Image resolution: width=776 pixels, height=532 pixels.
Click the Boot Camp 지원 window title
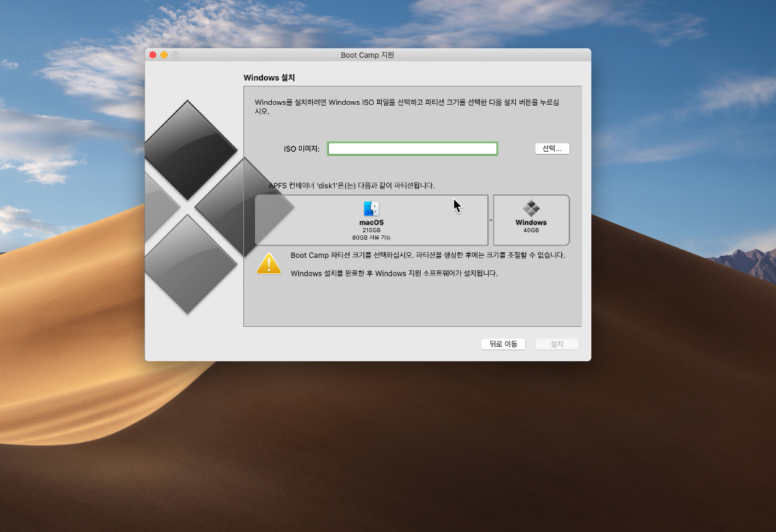367,55
